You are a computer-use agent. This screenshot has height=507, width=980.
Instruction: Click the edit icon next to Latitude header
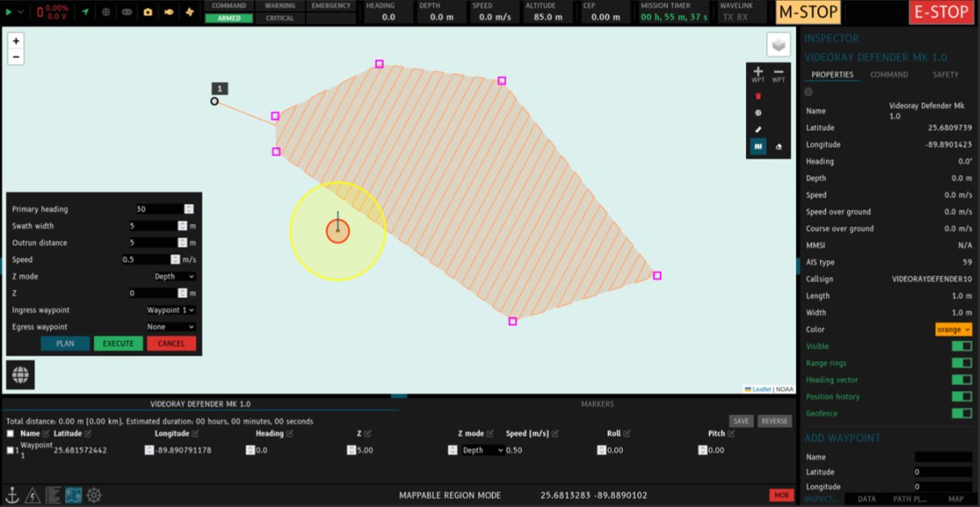[x=88, y=434]
